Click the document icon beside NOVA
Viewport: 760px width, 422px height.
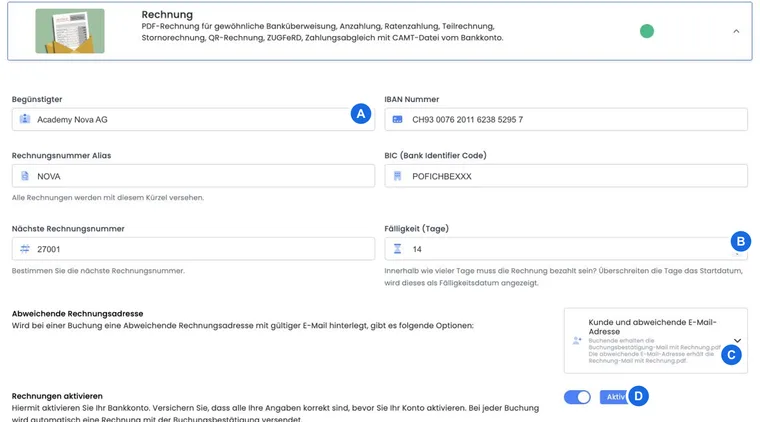pos(25,176)
